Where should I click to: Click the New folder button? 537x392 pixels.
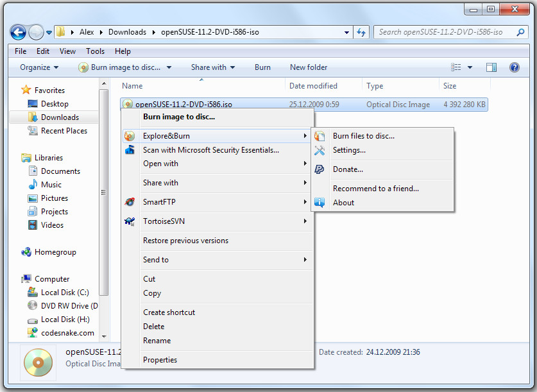(x=309, y=67)
